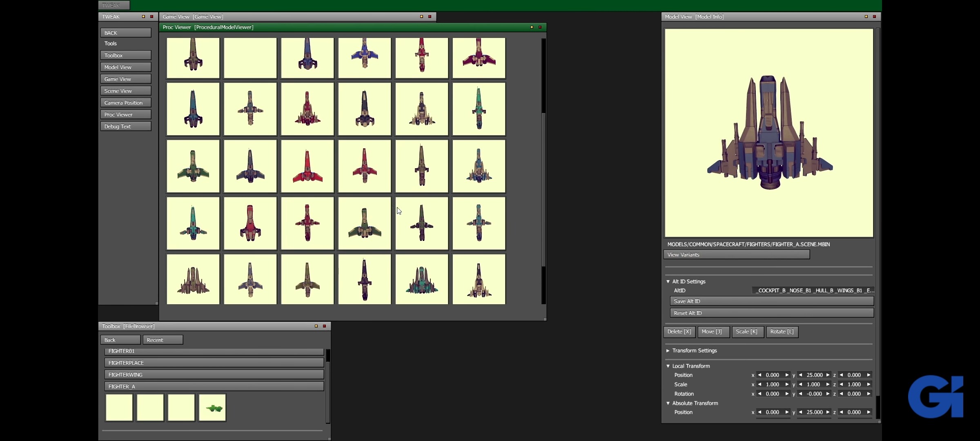This screenshot has width=980, height=441.
Task: Click the empty thumbnail in the Proc Viewer top row
Action: click(x=250, y=58)
